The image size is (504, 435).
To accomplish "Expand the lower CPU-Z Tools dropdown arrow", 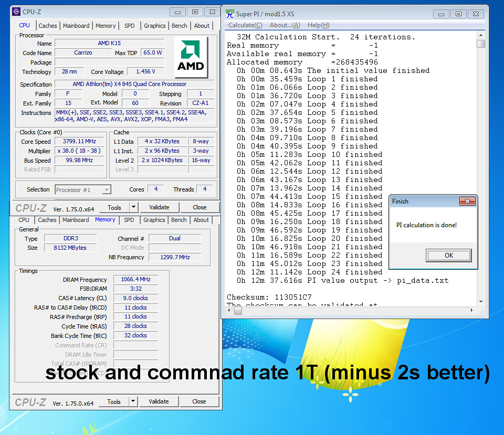I will pos(133,401).
